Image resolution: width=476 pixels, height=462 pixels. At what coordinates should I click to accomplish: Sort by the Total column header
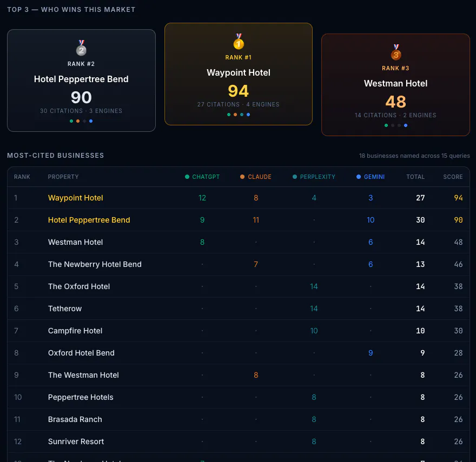coord(415,177)
